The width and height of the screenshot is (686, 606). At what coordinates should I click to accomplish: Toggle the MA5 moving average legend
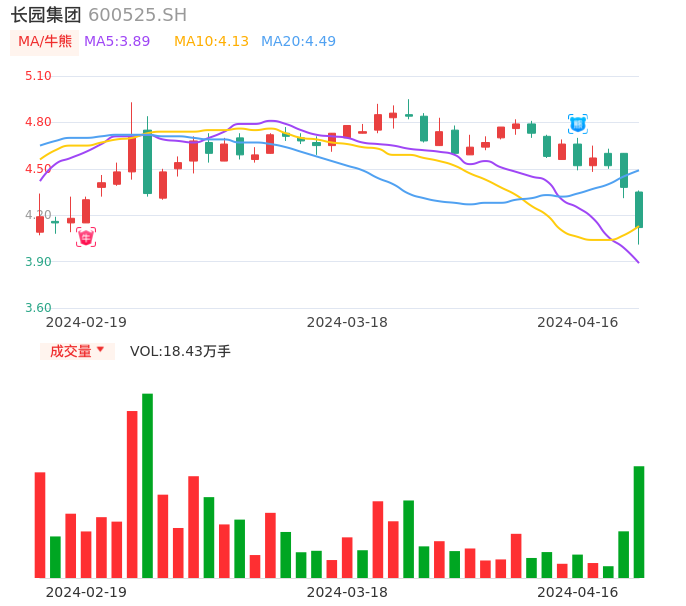(117, 42)
